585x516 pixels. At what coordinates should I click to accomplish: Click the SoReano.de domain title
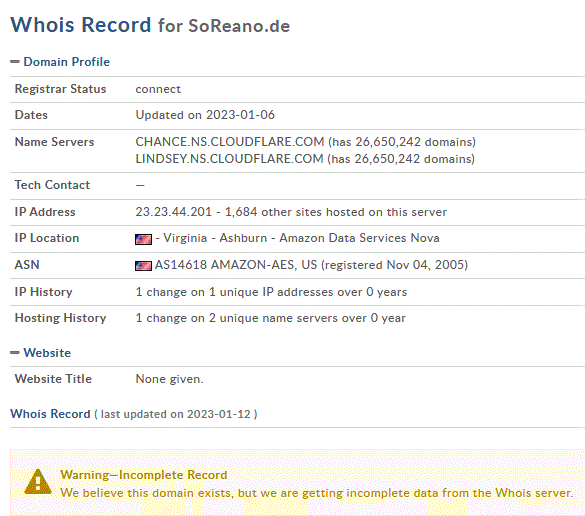239,26
